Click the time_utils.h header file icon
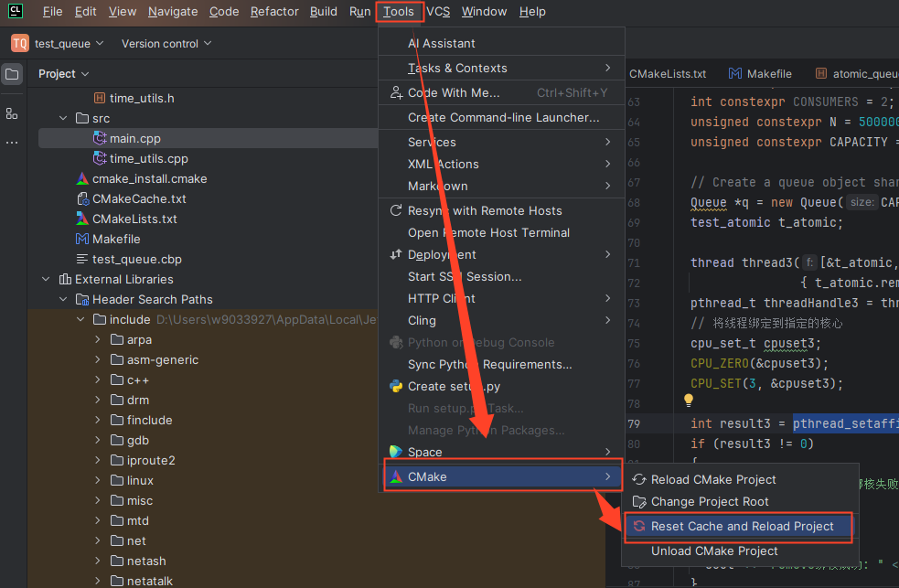 99,98
